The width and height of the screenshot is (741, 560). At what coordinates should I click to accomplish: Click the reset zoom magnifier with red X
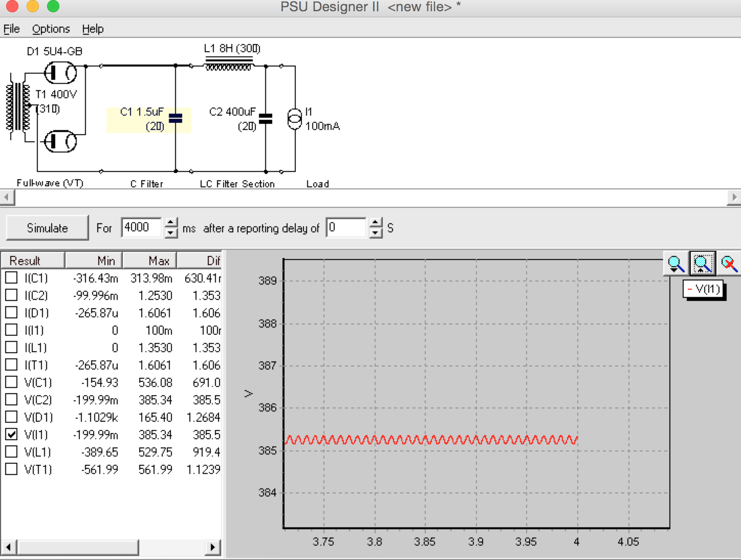[x=729, y=264]
